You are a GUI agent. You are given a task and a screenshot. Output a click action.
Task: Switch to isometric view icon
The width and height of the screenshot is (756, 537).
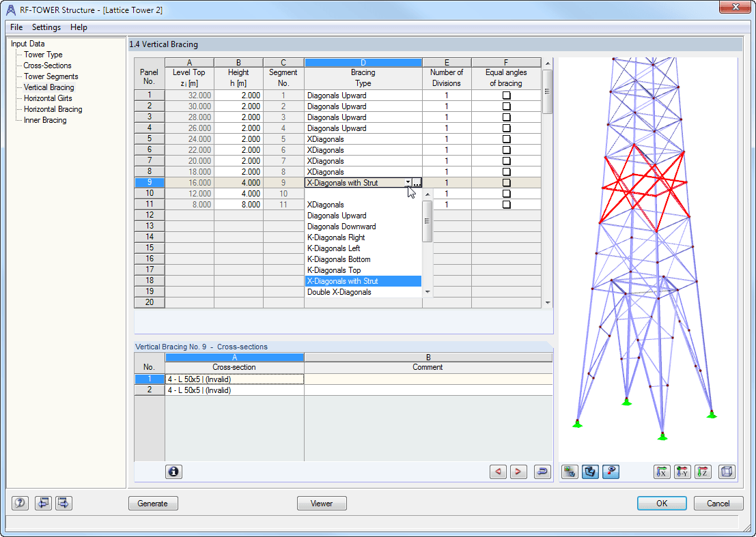[x=727, y=471]
